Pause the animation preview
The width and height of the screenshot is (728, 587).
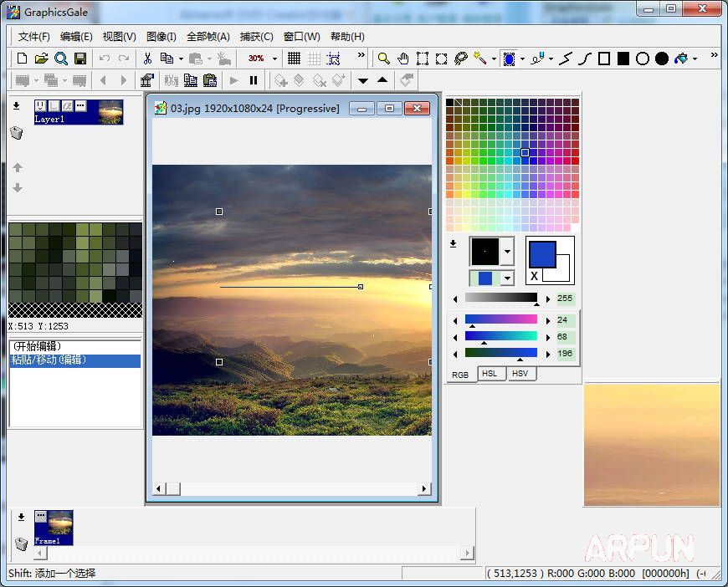pos(254,80)
